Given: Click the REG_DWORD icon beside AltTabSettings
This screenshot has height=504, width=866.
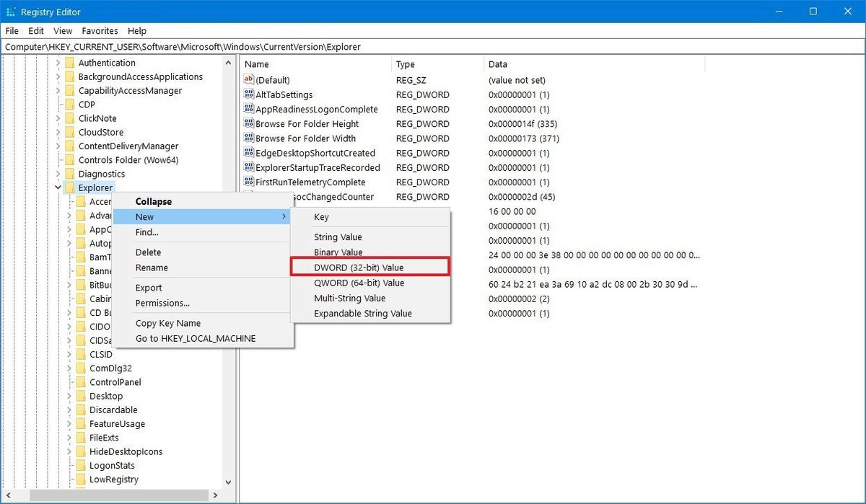Looking at the screenshot, I should pos(248,94).
